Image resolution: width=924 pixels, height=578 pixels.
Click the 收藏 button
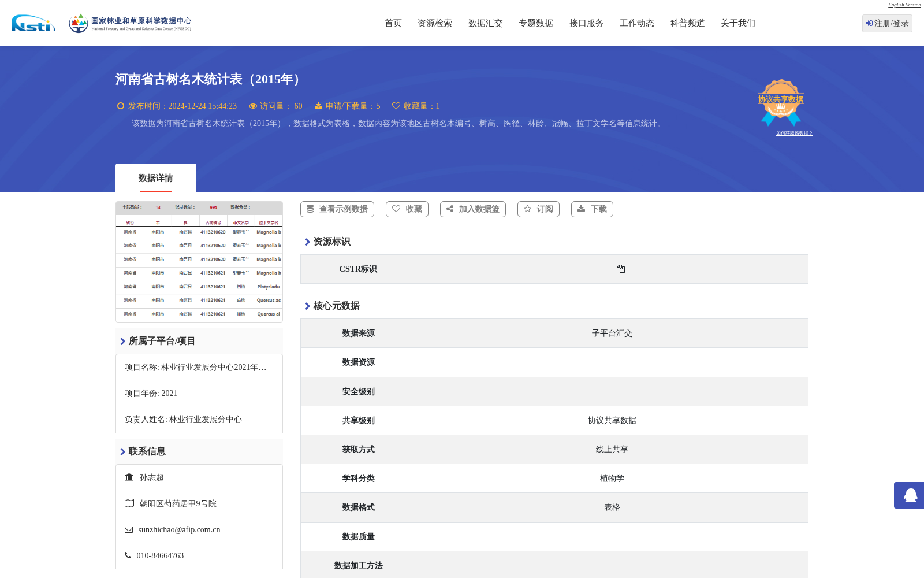point(407,209)
